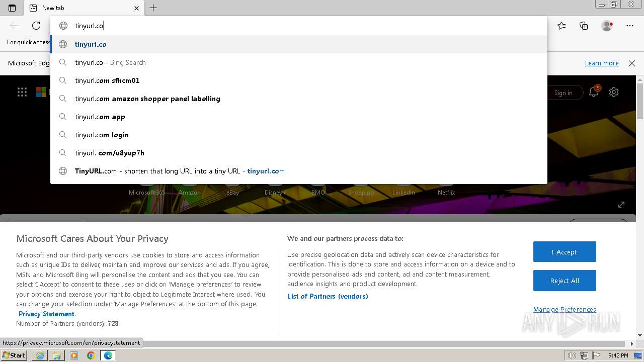This screenshot has width=644, height=362.
Task: Click the globe icon in address bar
Action: click(x=63, y=26)
